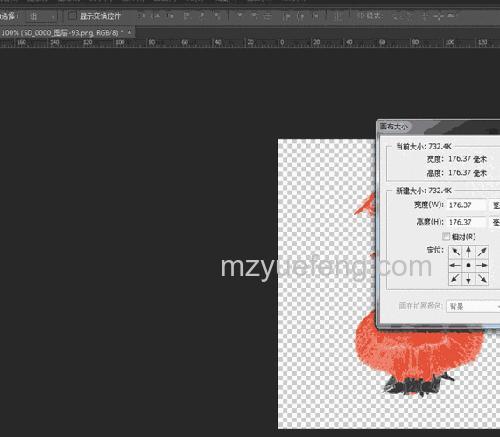Set anchor to top-left arrow cell

click(x=455, y=252)
